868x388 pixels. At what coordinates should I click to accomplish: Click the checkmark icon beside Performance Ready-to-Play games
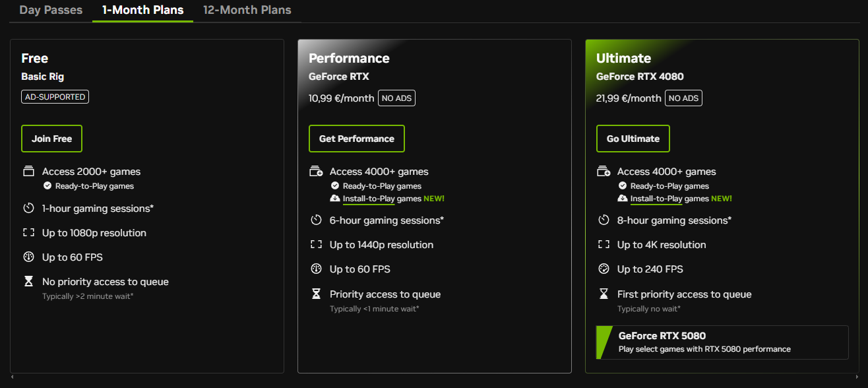coord(335,186)
